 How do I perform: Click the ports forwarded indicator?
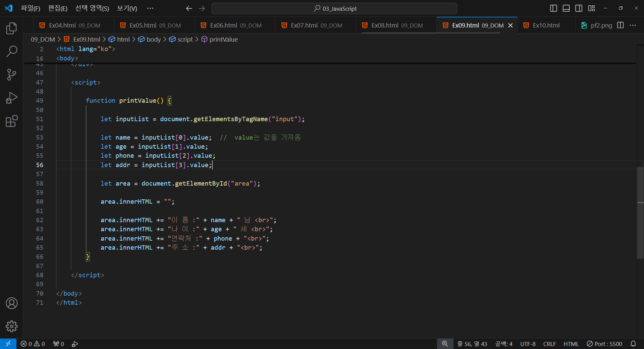click(x=58, y=344)
